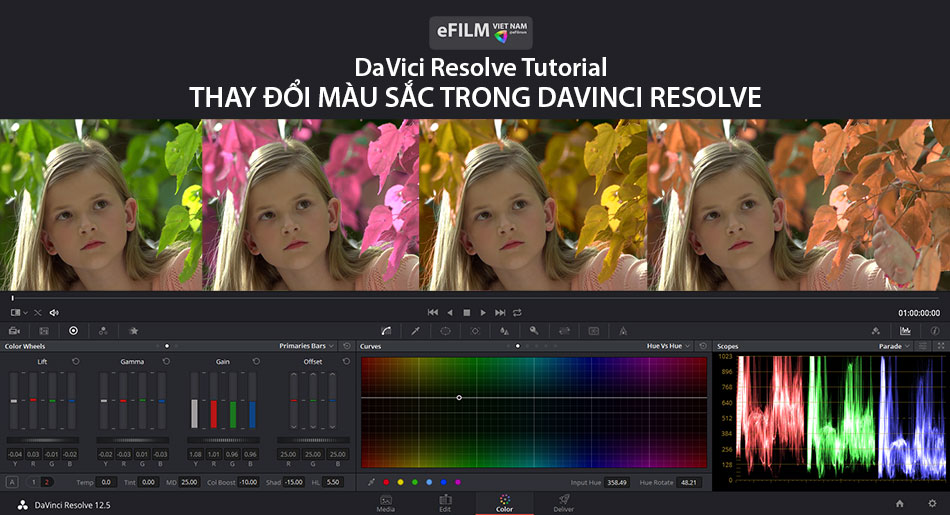The image size is (950, 515).
Task: Toggle loop playback
Action: 517,313
